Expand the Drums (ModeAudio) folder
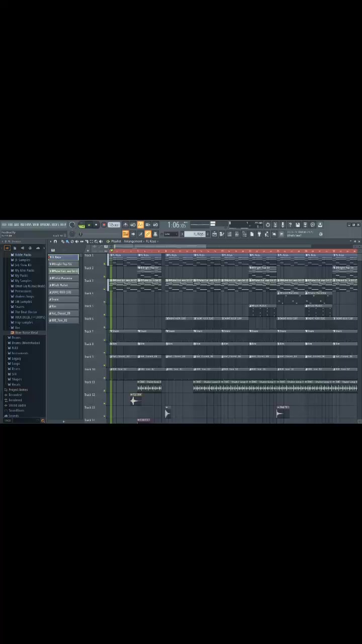This screenshot has width=362, height=644. point(25,343)
